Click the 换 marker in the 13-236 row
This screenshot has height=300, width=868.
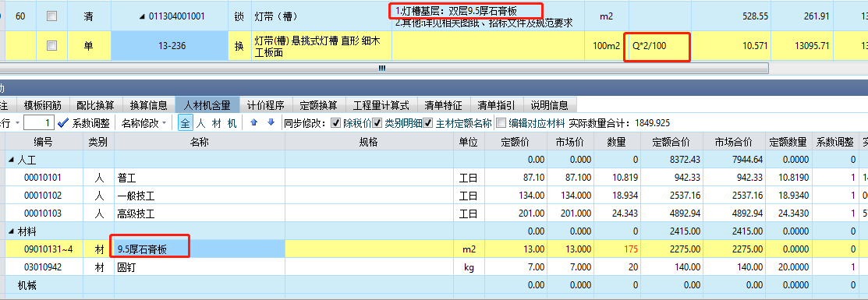[239, 46]
